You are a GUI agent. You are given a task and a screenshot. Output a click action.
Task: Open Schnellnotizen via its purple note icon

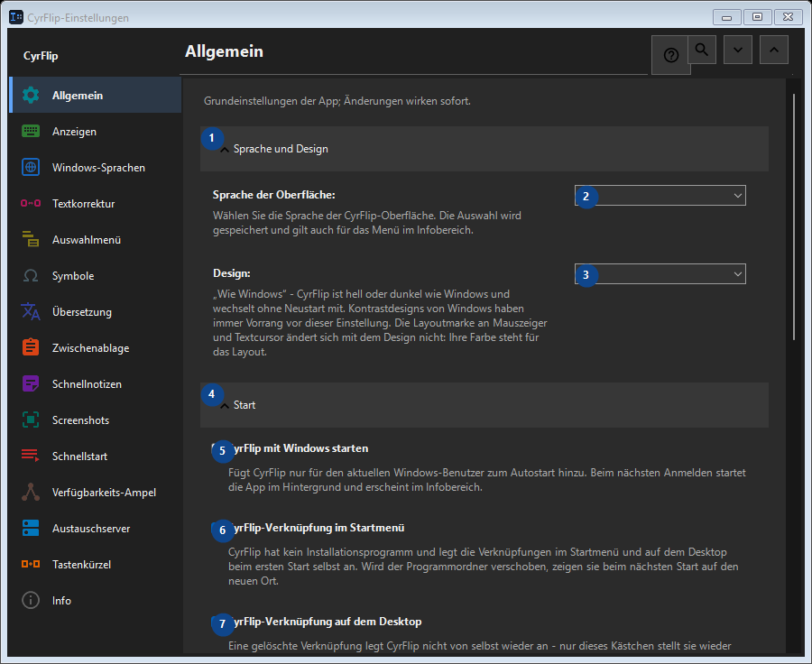[x=31, y=383]
